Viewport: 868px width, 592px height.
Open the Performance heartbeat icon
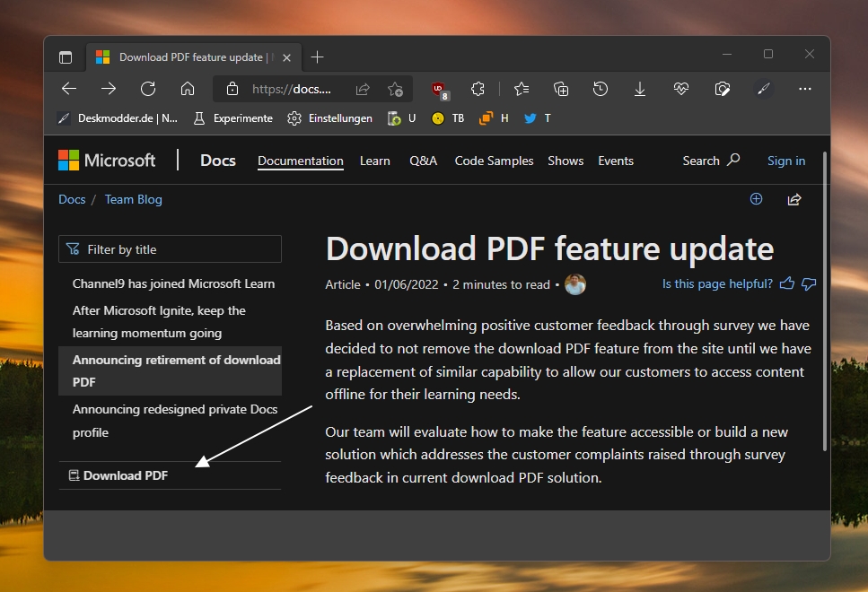click(x=681, y=89)
